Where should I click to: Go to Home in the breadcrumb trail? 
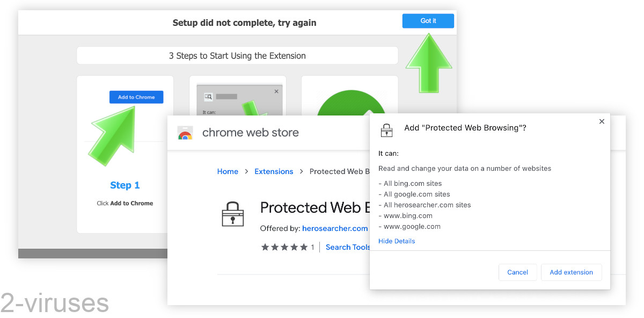coord(228,171)
